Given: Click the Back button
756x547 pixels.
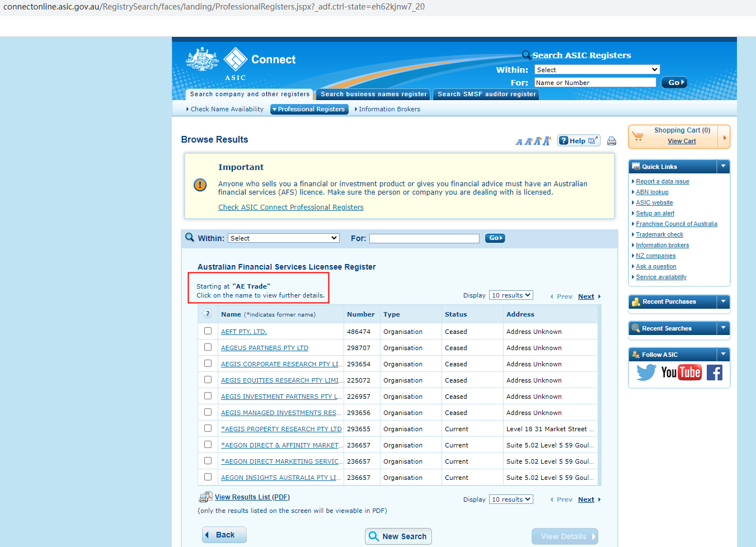Looking at the screenshot, I should [224, 535].
